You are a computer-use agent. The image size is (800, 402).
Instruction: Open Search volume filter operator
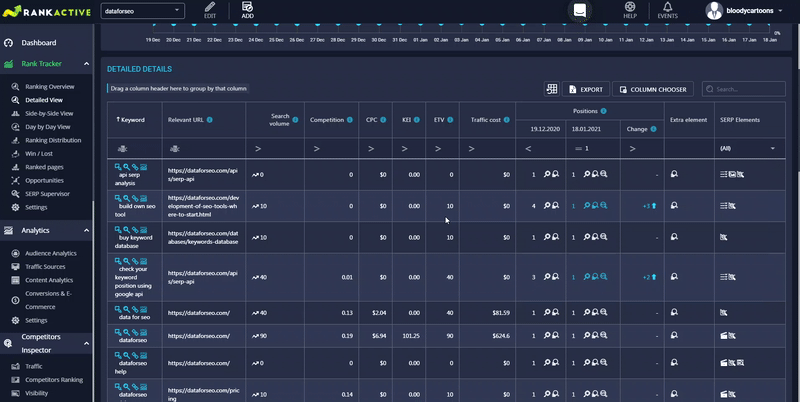click(258, 149)
